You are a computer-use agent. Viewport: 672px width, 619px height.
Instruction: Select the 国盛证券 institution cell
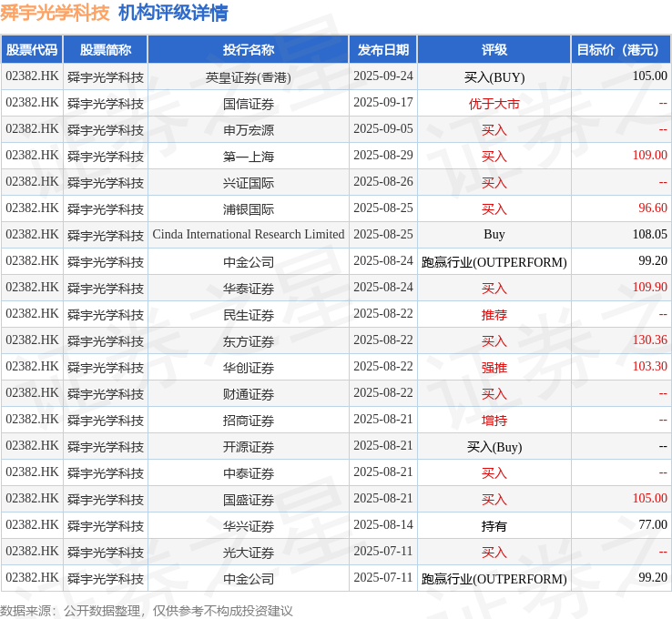(x=249, y=500)
